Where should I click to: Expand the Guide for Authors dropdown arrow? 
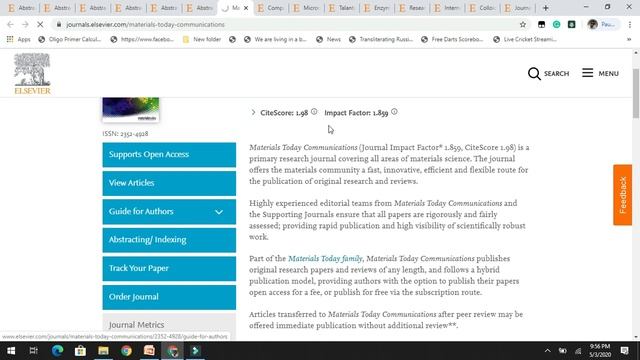click(219, 212)
